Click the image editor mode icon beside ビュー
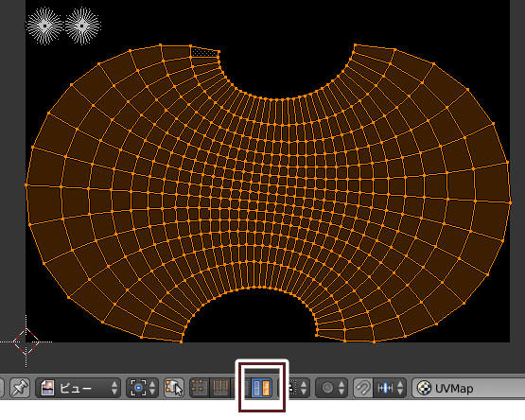Viewport: 525px width, 420px height. 47,388
